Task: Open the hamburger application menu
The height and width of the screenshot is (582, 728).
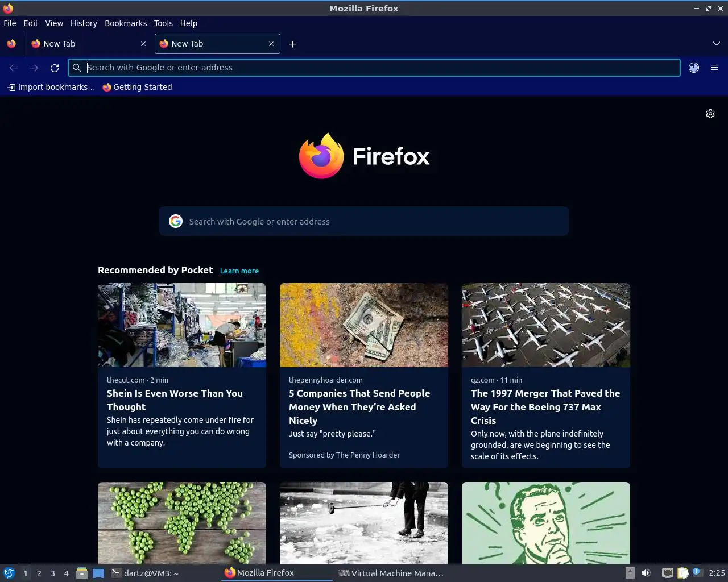Action: click(x=714, y=68)
